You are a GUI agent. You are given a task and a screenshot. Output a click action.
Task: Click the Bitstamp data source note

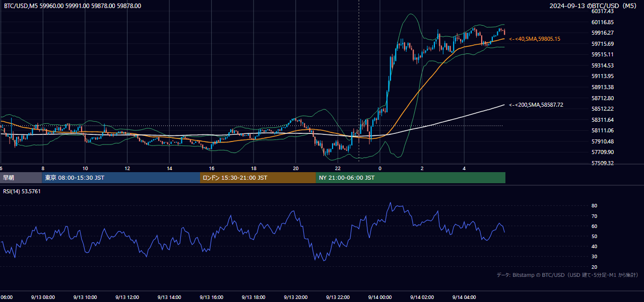[567, 275]
